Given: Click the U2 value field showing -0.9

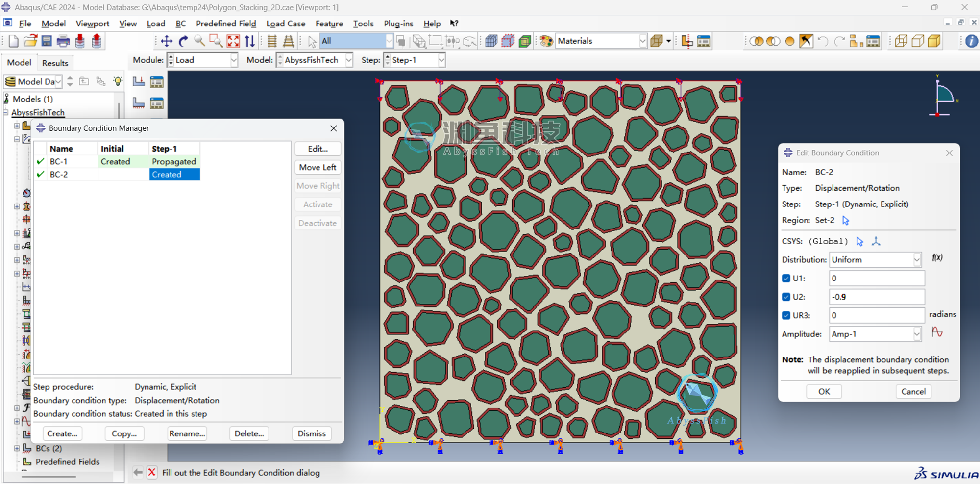Looking at the screenshot, I should (x=877, y=297).
